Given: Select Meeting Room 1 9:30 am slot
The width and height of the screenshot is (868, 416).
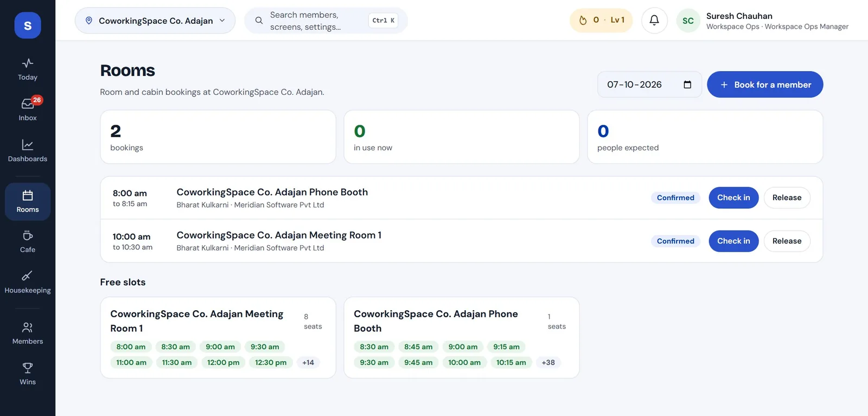Looking at the screenshot, I should click(x=265, y=347).
